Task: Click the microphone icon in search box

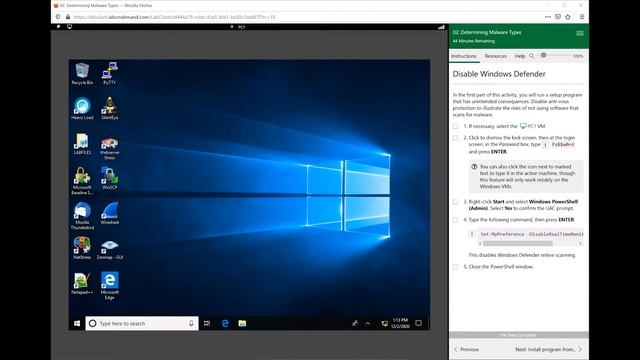Action: pos(191,323)
